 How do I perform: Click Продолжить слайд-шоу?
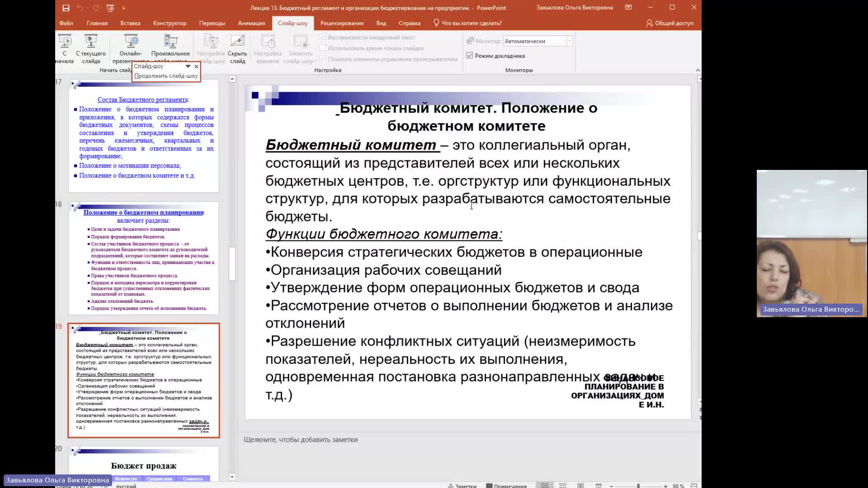coord(166,76)
